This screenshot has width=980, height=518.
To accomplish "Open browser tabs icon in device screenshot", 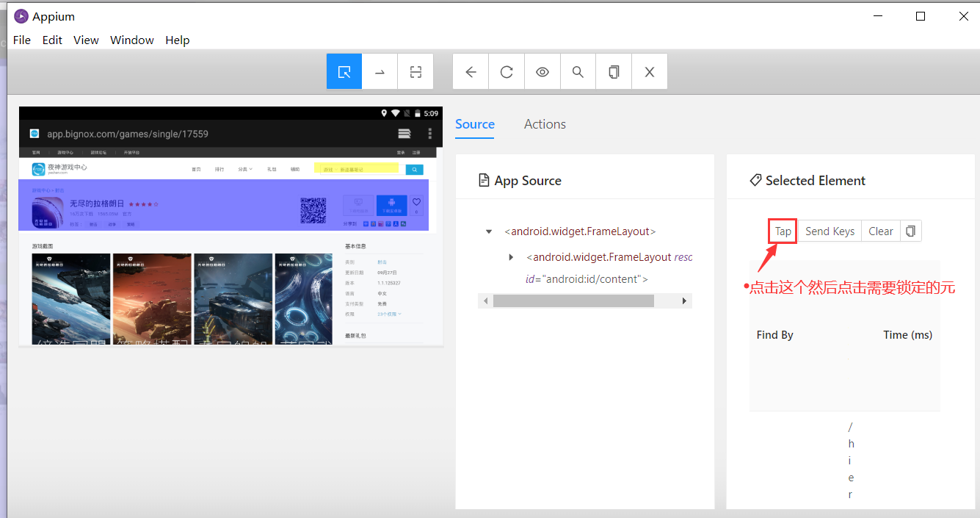I will 404,133.
